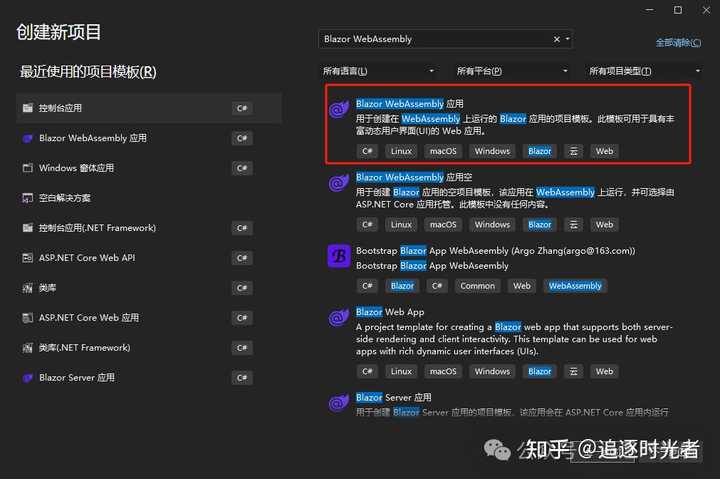Click the 类库(.NET Framework) template icon

(28, 348)
